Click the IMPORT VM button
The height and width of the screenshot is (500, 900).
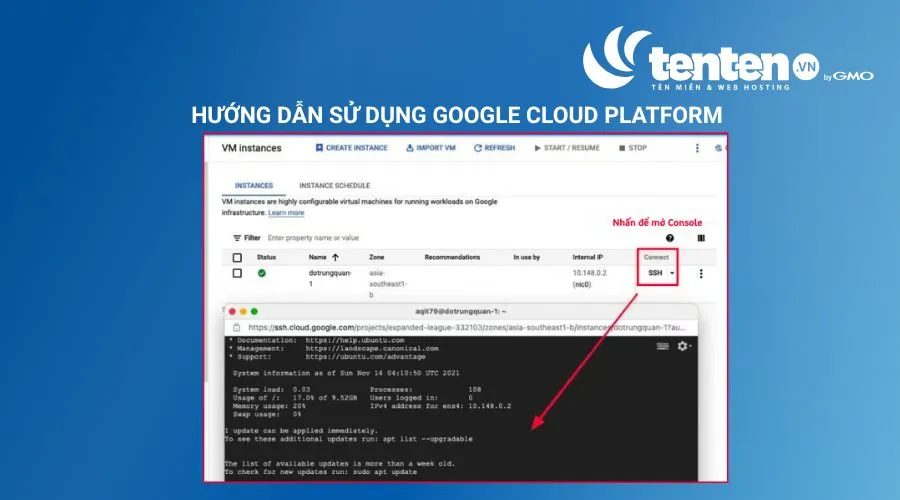(430, 148)
